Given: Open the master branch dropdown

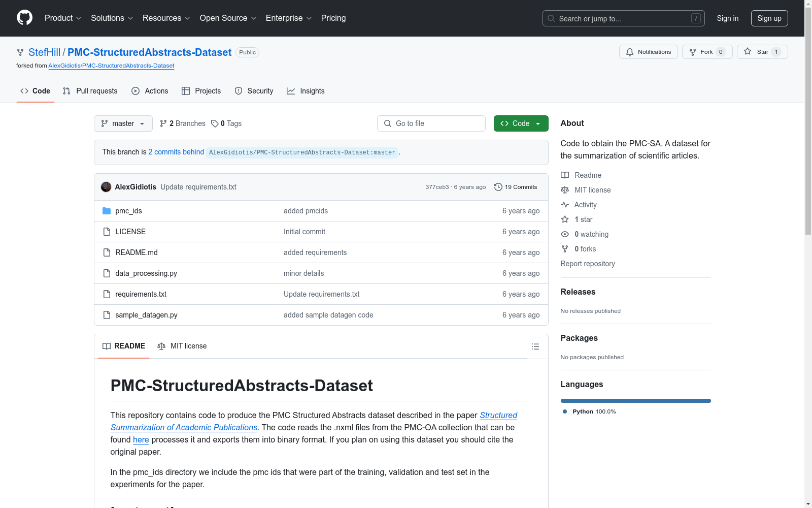Looking at the screenshot, I should 123,123.
